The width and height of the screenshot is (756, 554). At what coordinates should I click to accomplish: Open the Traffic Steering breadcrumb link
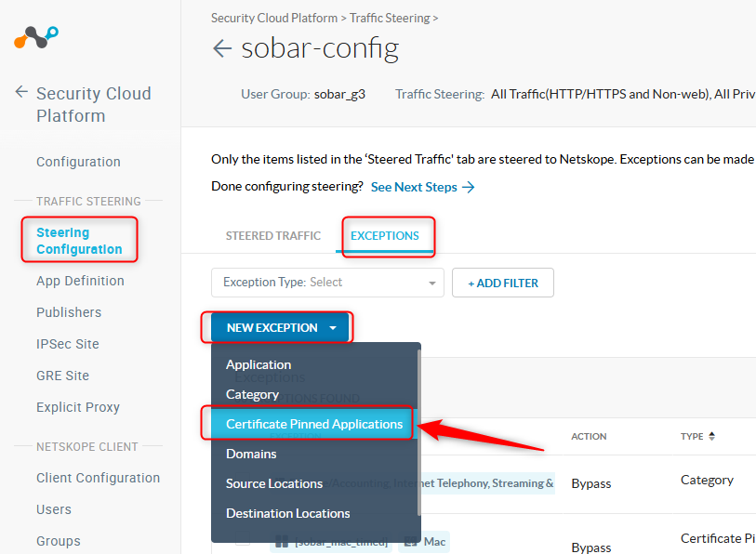(390, 19)
